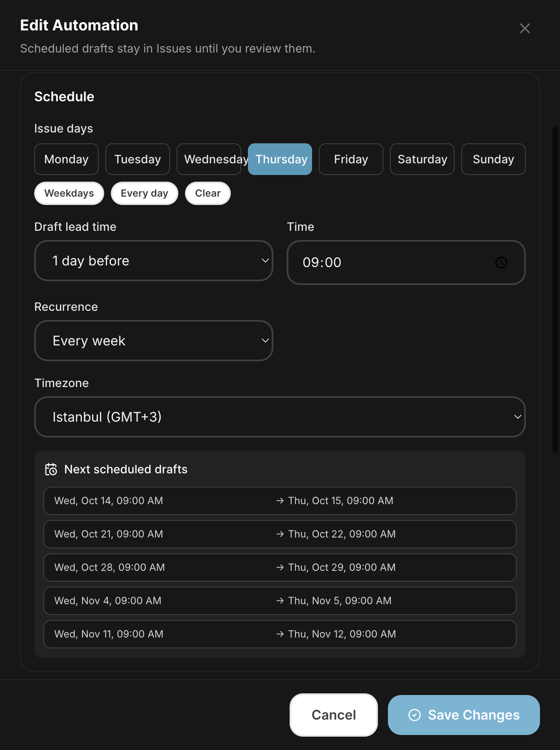This screenshot has width=560, height=750.
Task: Click the Next scheduled drafts heading
Action: pos(126,469)
